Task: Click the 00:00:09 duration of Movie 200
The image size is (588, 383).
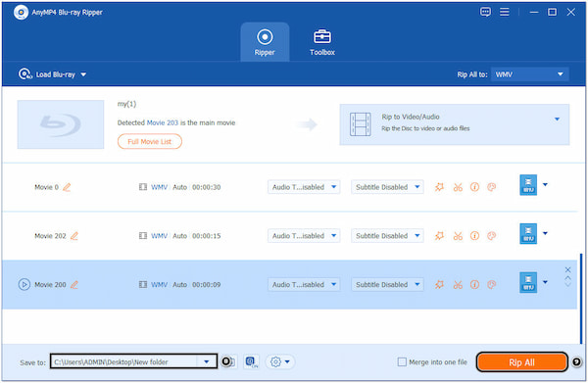Action: [206, 284]
